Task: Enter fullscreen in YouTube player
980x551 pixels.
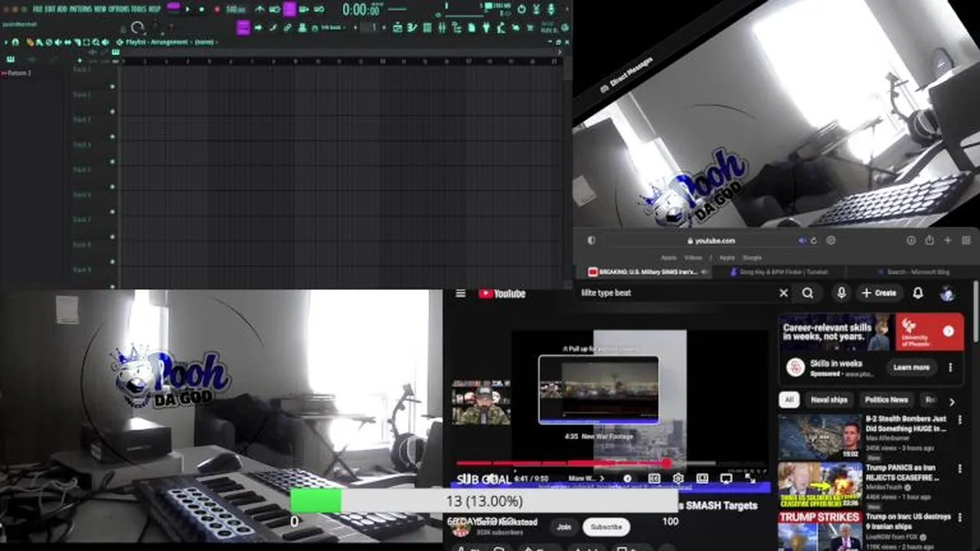Action: click(750, 478)
